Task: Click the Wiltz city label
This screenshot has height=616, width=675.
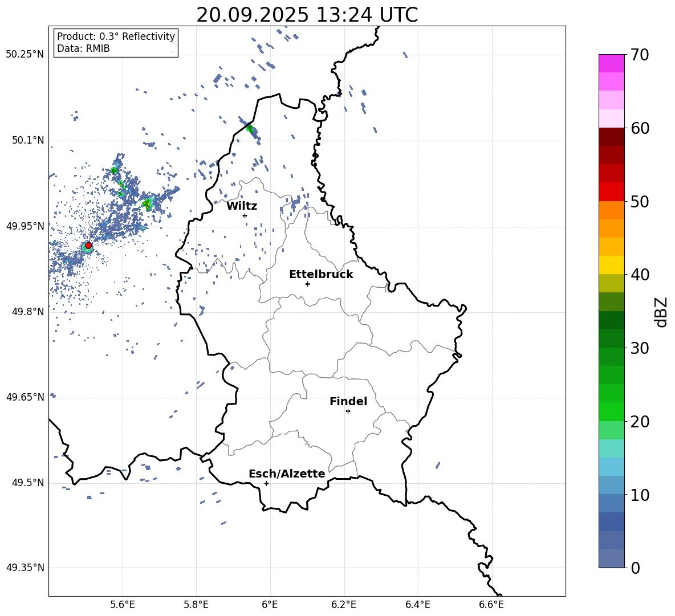Action: click(242, 206)
